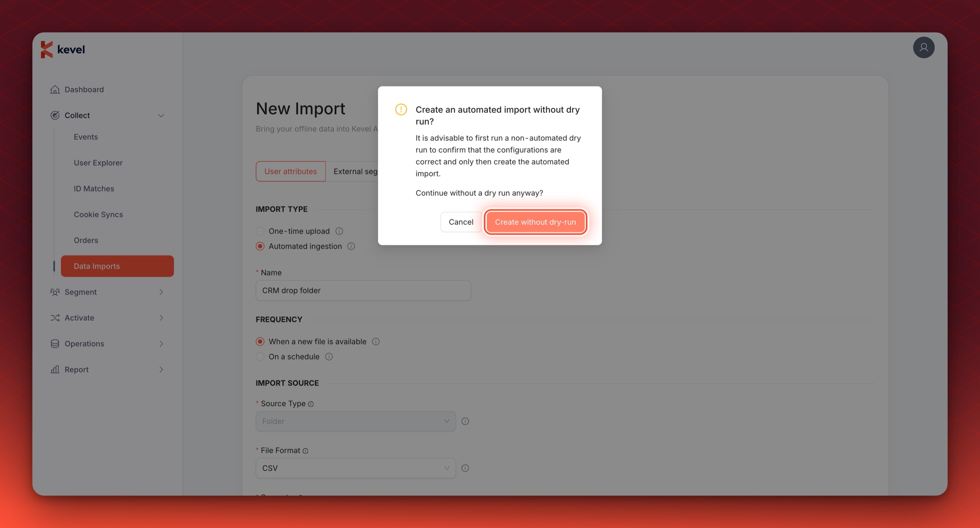
Task: Click the Kevel logo
Action: click(x=63, y=49)
